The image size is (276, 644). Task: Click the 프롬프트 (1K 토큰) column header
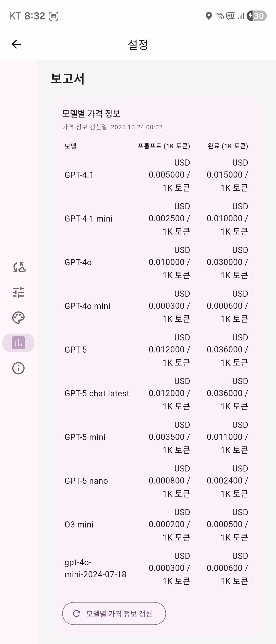point(164,146)
